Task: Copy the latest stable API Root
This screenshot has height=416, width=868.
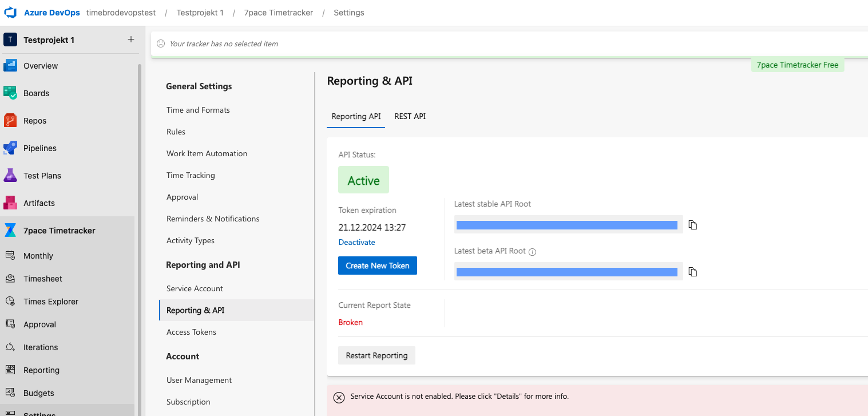Action: 693,225
